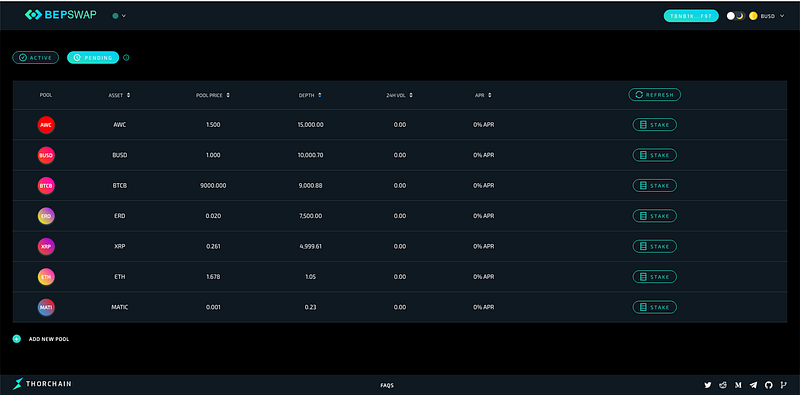This screenshot has height=395, width=800.
Task: Click the ERD pool coin icon
Action: coord(46,216)
